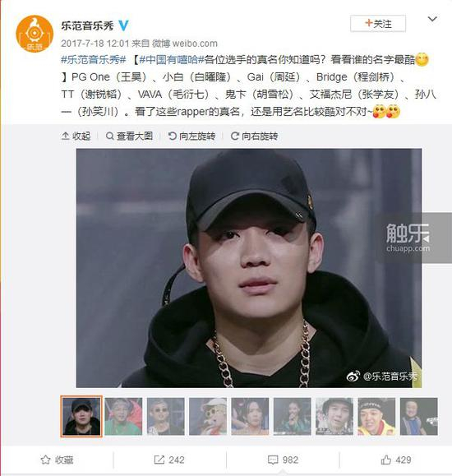Viewport: 452px width, 476px height.
Task: Select the thumbnail with white hat and toy
Action: [208, 416]
